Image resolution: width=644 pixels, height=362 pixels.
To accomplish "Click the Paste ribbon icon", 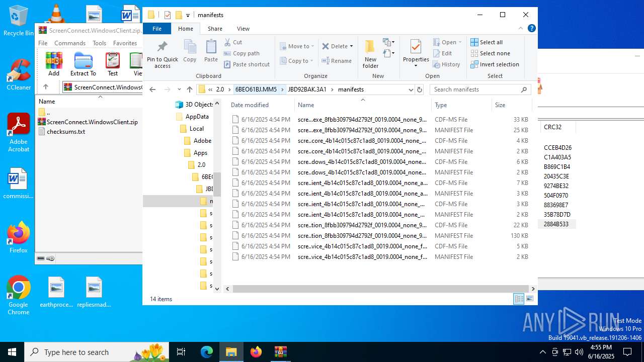I will (x=211, y=51).
